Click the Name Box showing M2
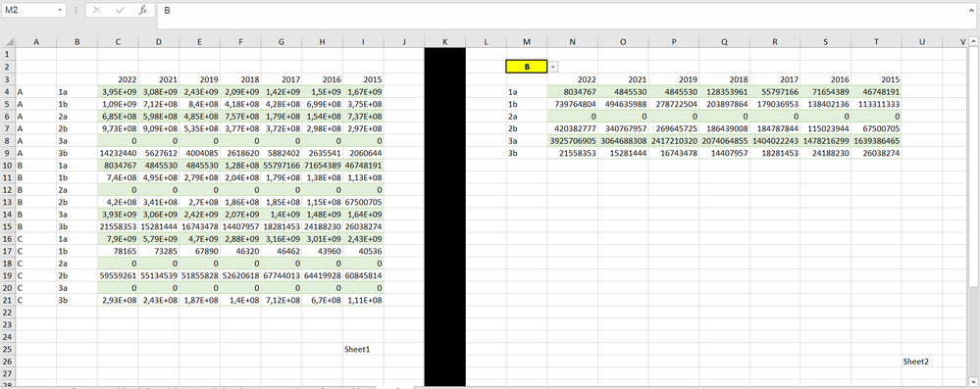 tap(29, 11)
